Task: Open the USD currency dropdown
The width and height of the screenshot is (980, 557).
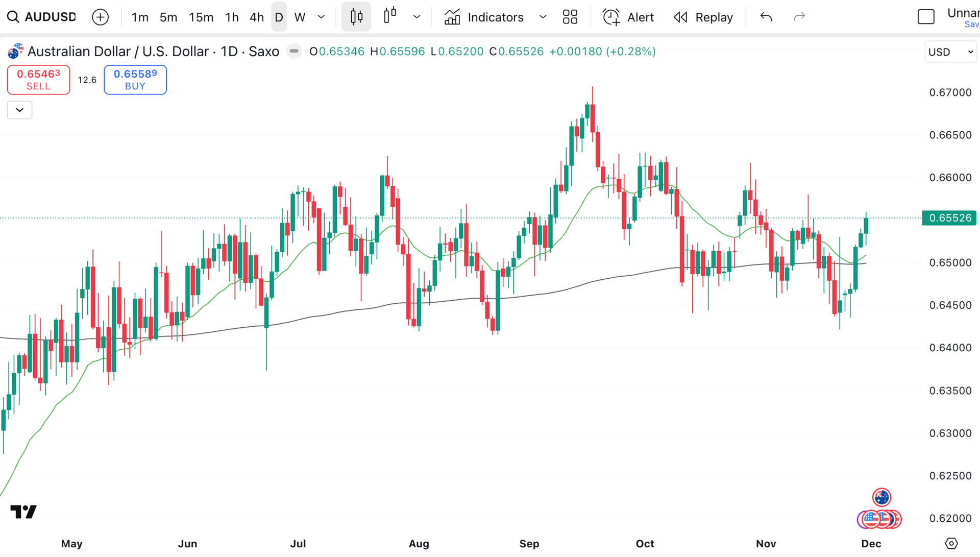Action: (x=950, y=52)
